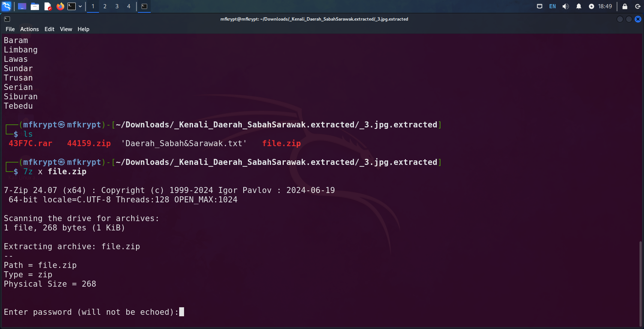Open the Edit menu
644x329 pixels.
click(x=49, y=29)
